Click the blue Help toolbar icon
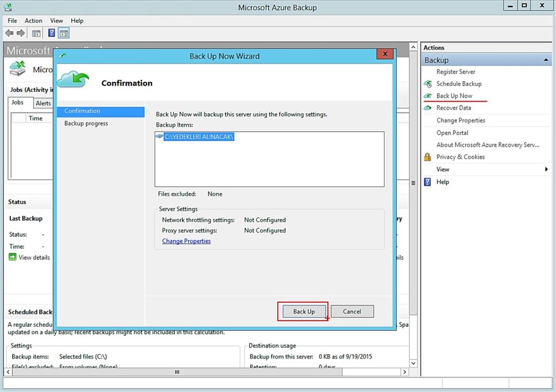The width and height of the screenshot is (556, 392). point(52,33)
